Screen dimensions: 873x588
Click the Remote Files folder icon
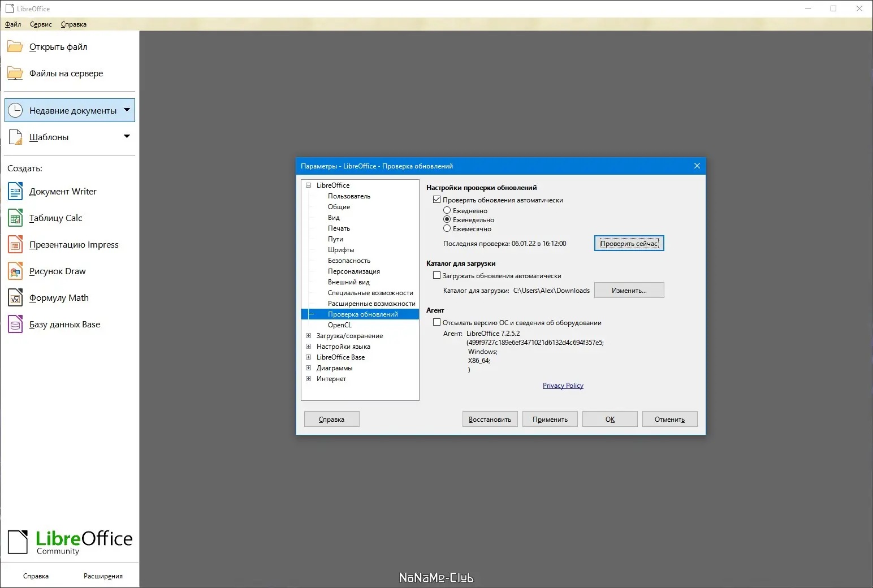pos(15,73)
